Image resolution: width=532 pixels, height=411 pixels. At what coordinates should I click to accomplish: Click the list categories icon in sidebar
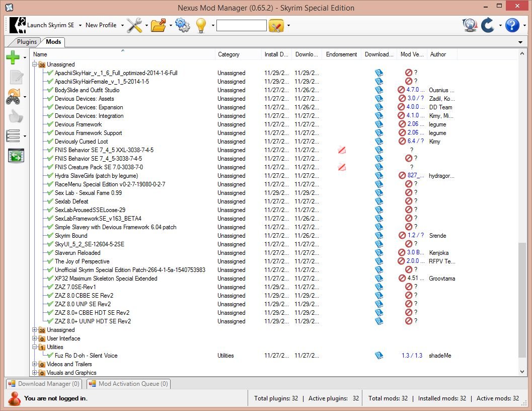(x=13, y=136)
